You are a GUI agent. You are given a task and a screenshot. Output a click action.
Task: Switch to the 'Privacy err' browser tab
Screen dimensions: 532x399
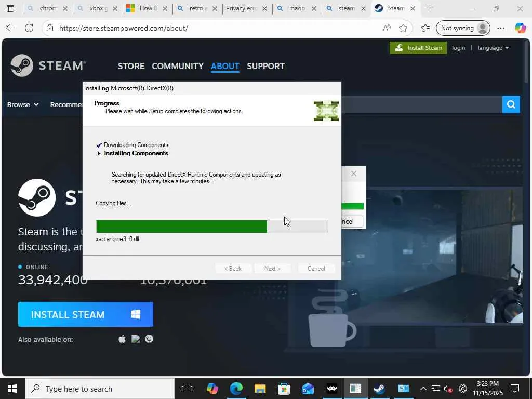[x=247, y=8]
